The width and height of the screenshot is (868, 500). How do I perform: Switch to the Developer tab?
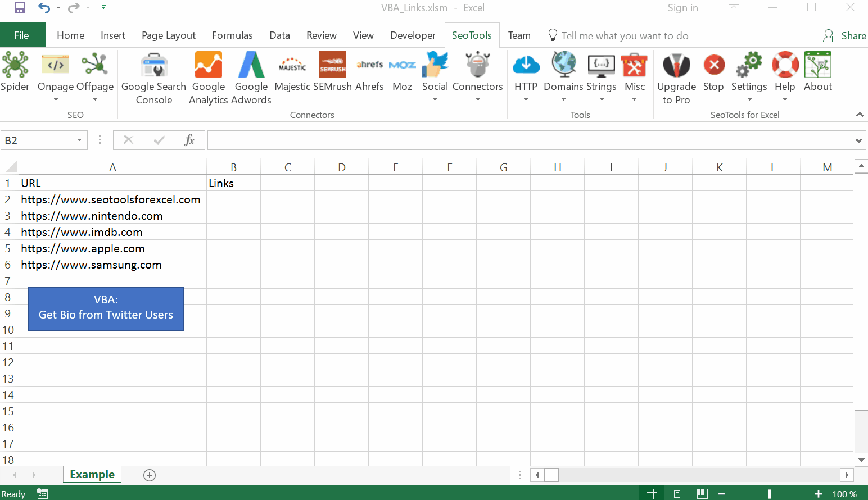pyautogui.click(x=413, y=35)
